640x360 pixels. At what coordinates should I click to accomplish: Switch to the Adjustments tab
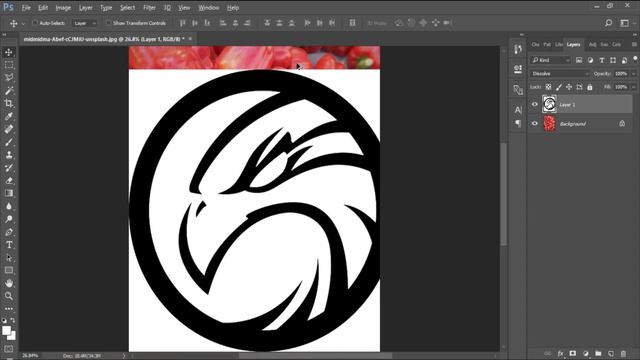click(592, 44)
